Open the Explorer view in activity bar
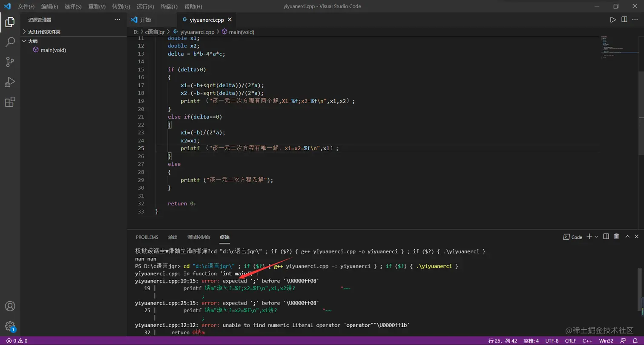Screen dimensions: 644x345 coord(10,22)
